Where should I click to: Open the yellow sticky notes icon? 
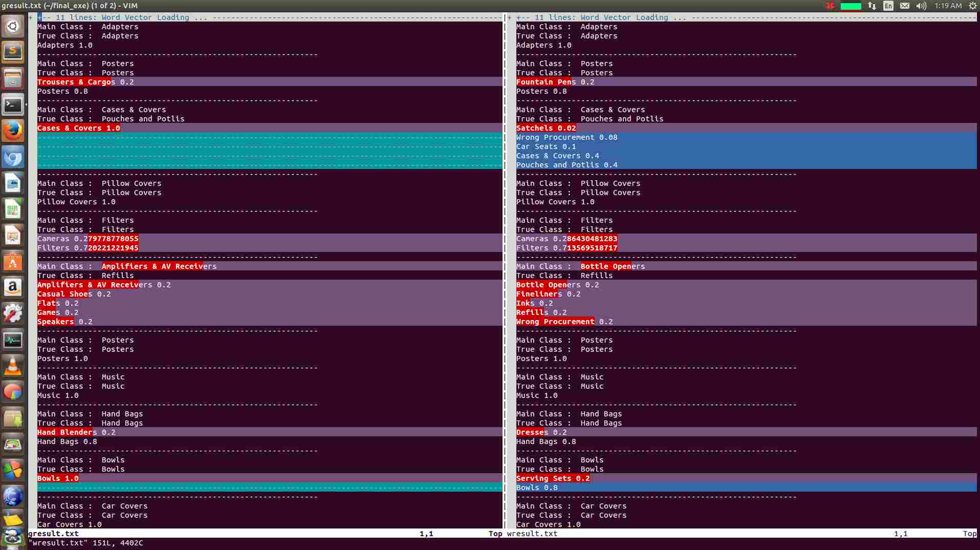[13, 519]
